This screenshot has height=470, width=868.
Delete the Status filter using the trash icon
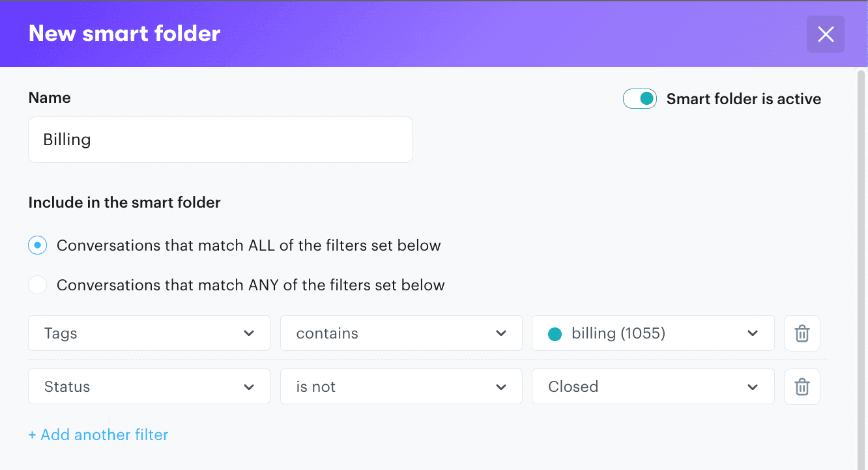[x=802, y=386]
